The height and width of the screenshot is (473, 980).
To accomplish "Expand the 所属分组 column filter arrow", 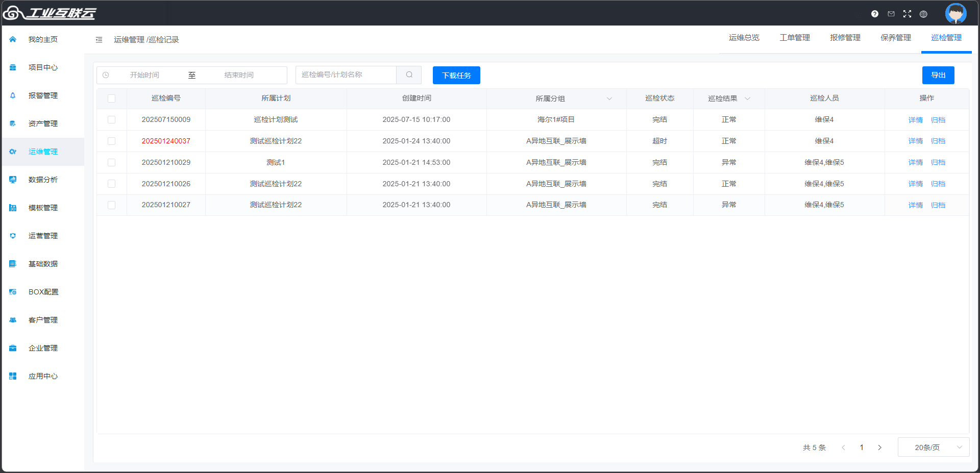I will coord(609,98).
